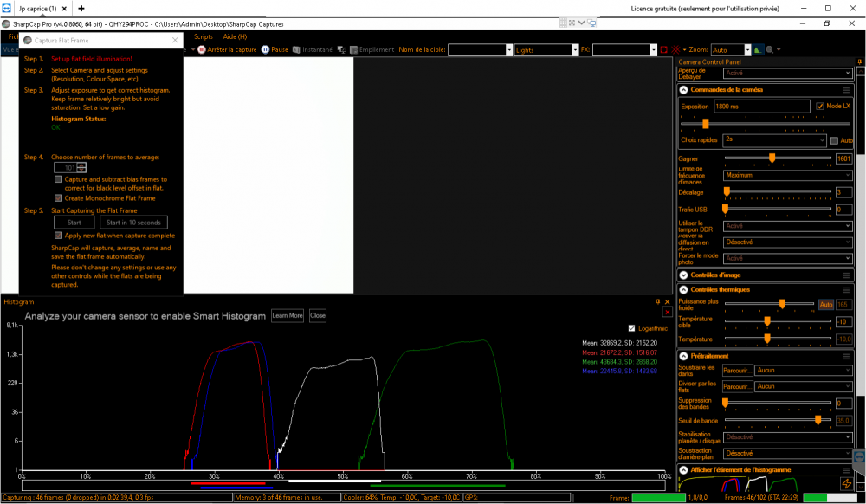The height and width of the screenshot is (504, 866).
Task: Enable the Auto exposure checkbox
Action: click(834, 141)
